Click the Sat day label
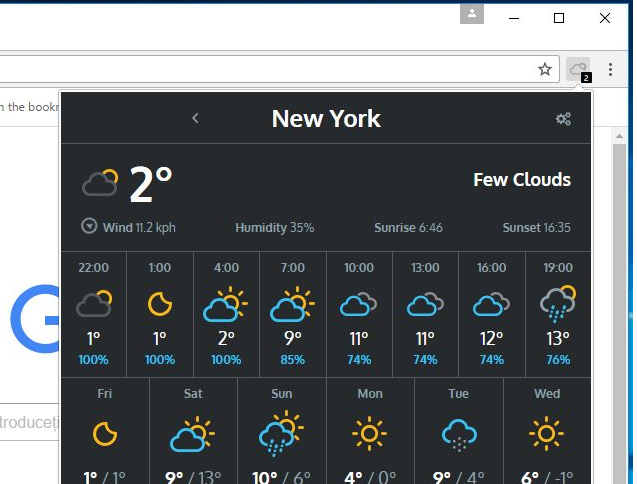Image resolution: width=637 pixels, height=484 pixels. tap(193, 393)
